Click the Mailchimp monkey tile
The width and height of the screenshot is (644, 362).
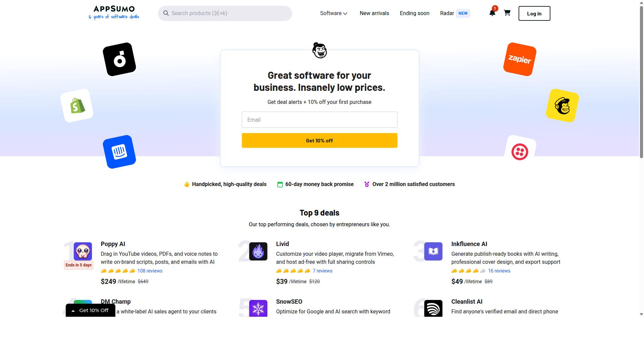[x=562, y=106]
